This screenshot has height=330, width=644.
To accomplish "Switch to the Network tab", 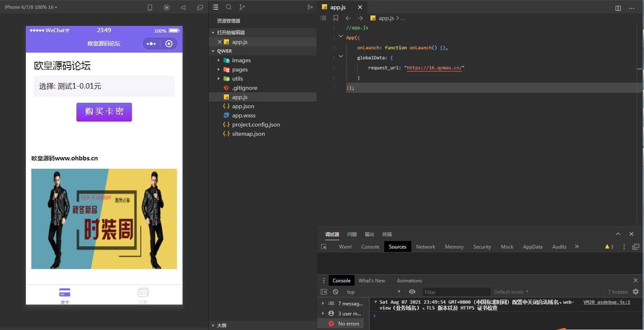I will tap(425, 247).
